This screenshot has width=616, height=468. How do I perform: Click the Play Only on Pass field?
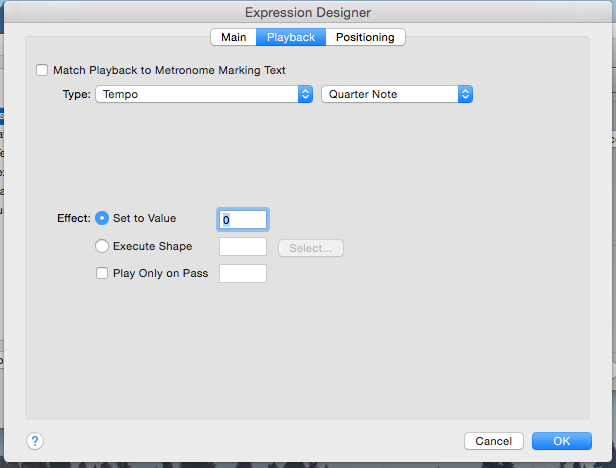pyautogui.click(x=242, y=273)
